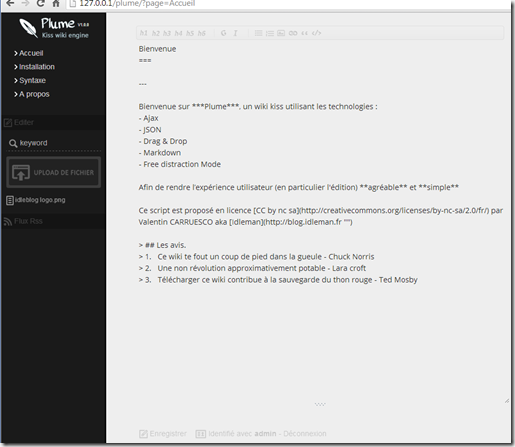Click the insert image icon
The height and width of the screenshot is (447, 515).
[x=281, y=33]
